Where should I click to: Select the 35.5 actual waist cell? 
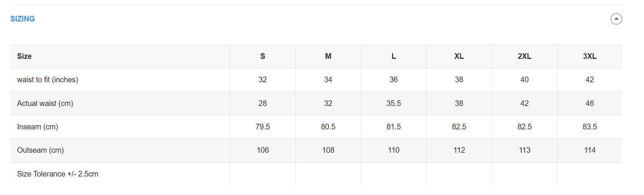[394, 103]
